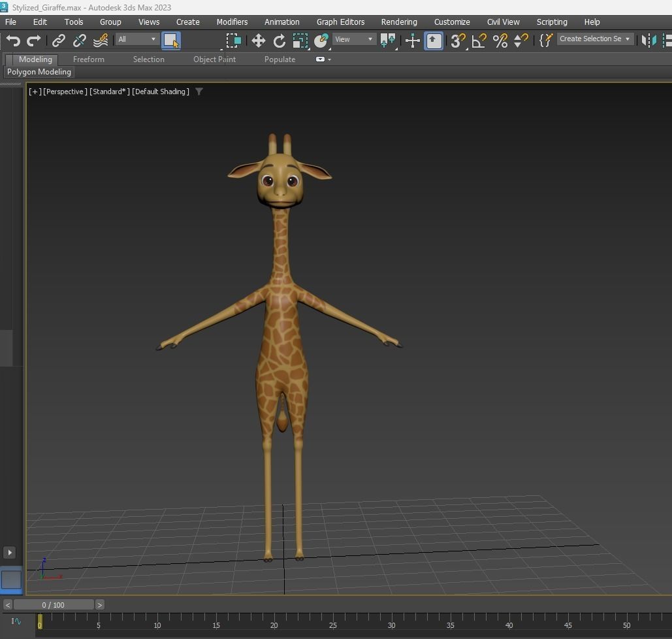Open the Customize menu
672x639 pixels.
coord(452,22)
